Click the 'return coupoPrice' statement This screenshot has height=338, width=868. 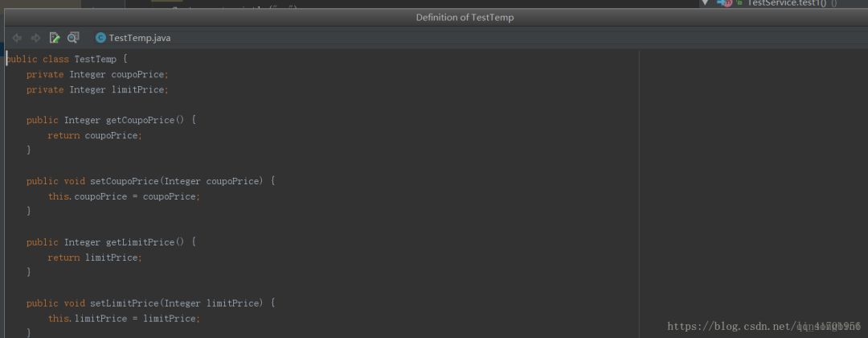point(95,136)
